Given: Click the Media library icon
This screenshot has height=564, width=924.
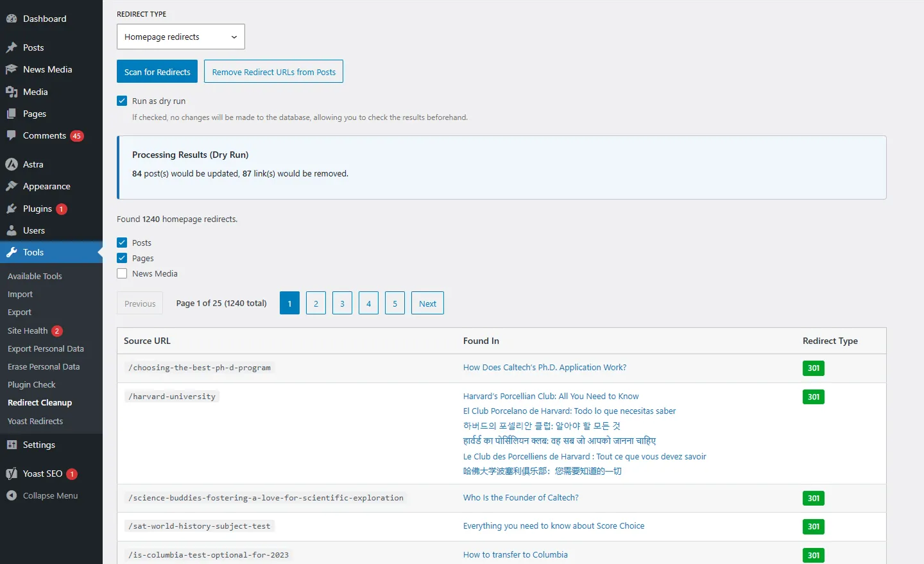Looking at the screenshot, I should click(x=12, y=92).
